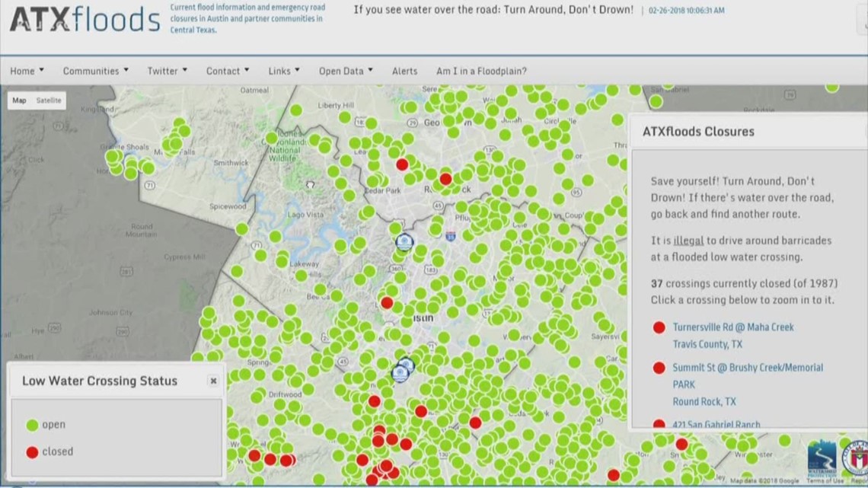Click the Am I in a Floodplain menu item
This screenshot has width=868, height=488.
480,70
